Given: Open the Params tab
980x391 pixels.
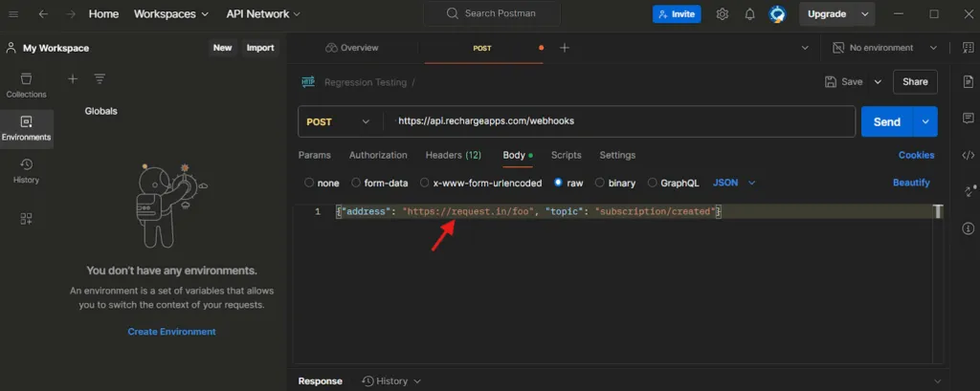Looking at the screenshot, I should [314, 155].
